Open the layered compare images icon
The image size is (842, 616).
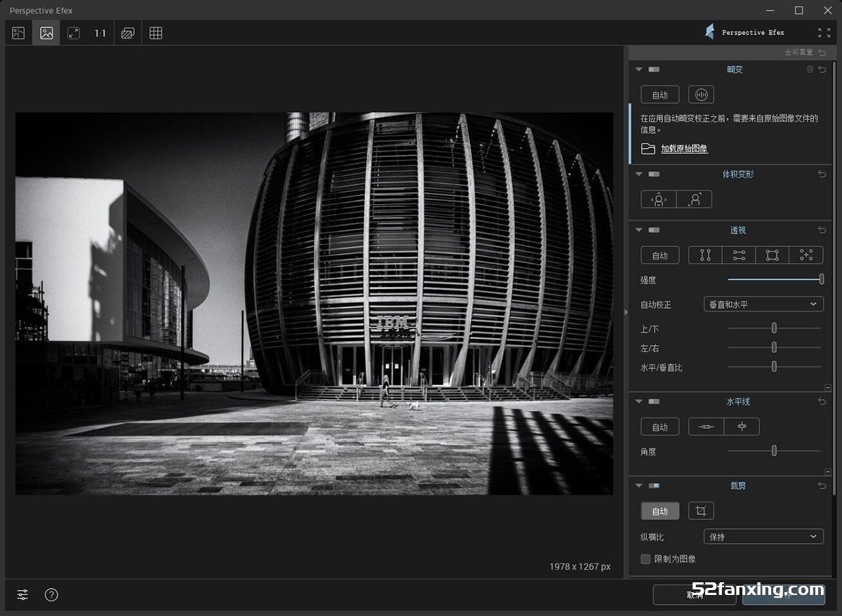click(128, 33)
